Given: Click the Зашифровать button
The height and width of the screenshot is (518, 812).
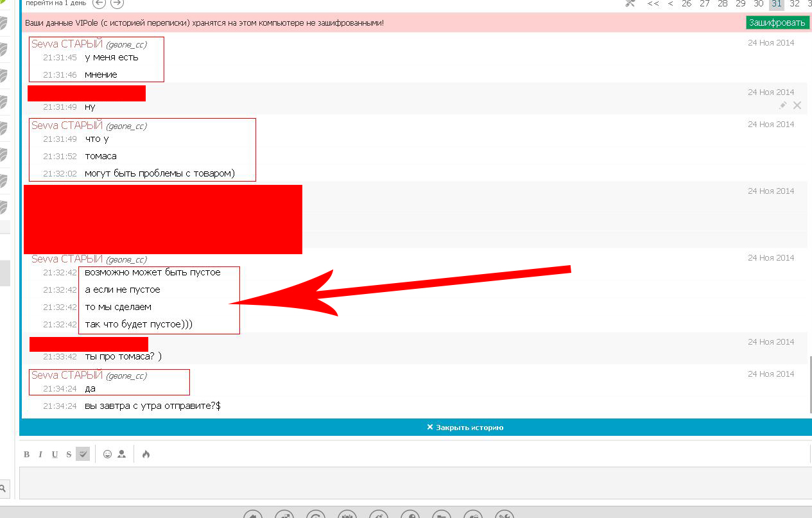Looking at the screenshot, I should (x=777, y=22).
